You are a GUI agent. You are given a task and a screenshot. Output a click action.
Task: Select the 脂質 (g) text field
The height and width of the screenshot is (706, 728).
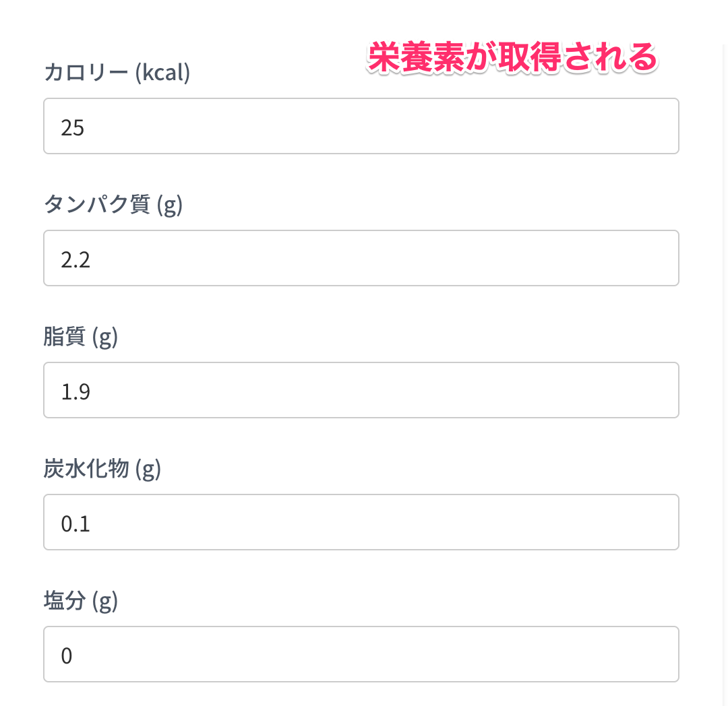click(361, 390)
